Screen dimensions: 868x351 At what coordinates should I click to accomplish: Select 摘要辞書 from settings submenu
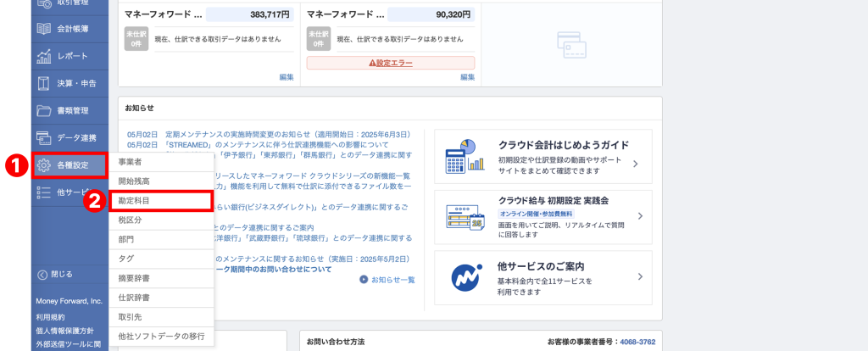click(x=161, y=278)
